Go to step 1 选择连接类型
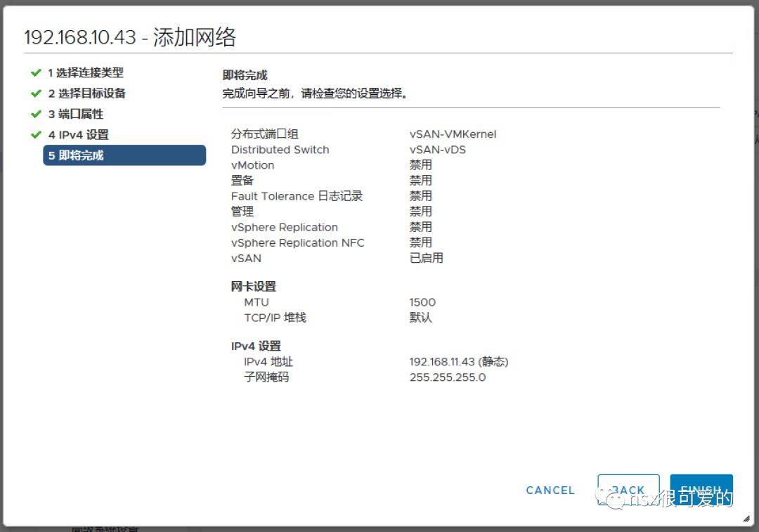 point(85,72)
